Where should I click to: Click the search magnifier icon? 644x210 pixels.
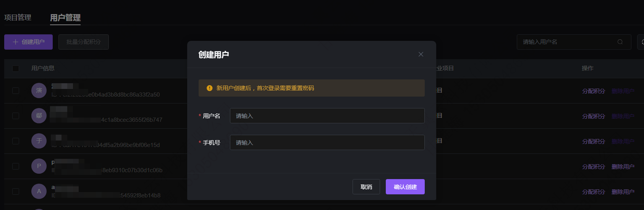coord(620,42)
